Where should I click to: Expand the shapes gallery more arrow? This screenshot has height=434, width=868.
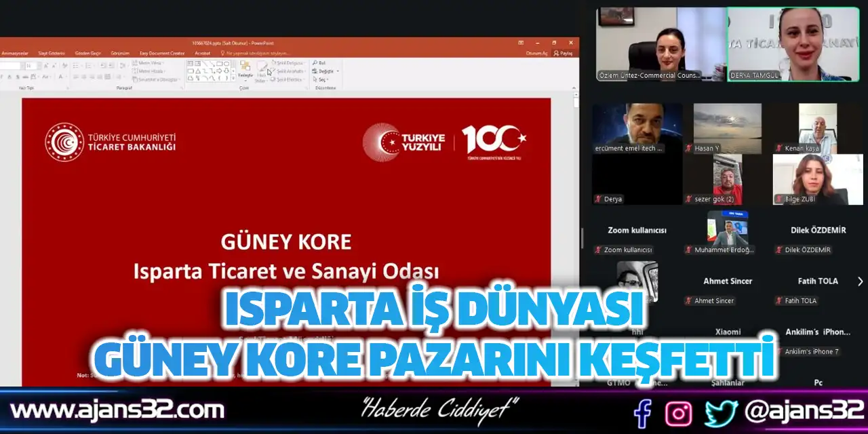233,79
